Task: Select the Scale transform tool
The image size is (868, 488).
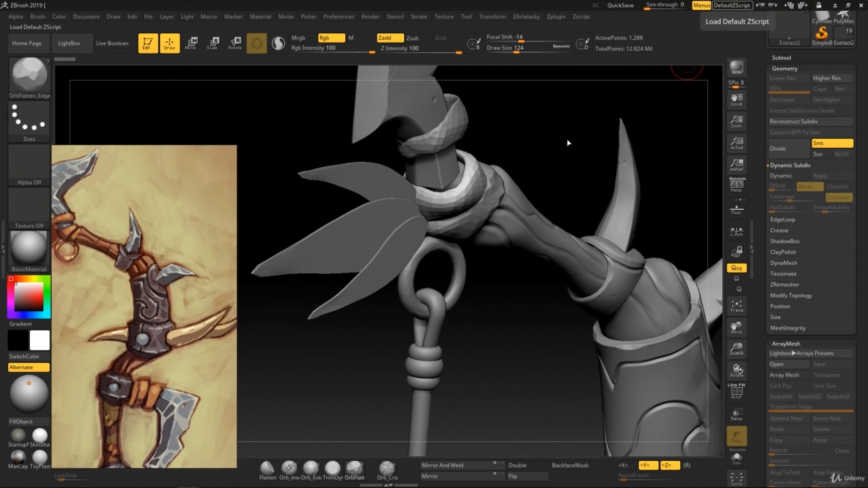Action: coord(212,43)
